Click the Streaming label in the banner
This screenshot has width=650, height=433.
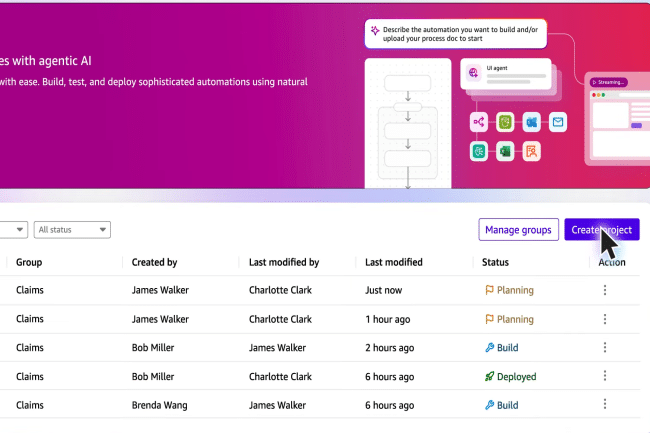[611, 82]
